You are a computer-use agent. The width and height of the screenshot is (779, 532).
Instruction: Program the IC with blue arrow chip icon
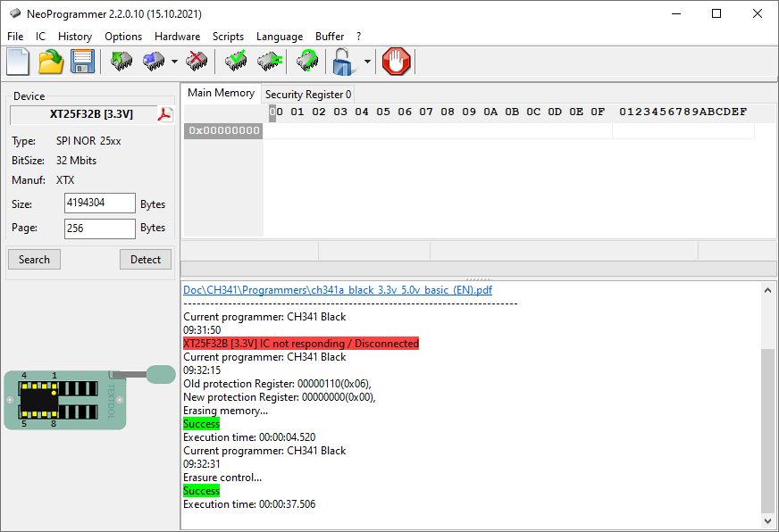(x=154, y=62)
